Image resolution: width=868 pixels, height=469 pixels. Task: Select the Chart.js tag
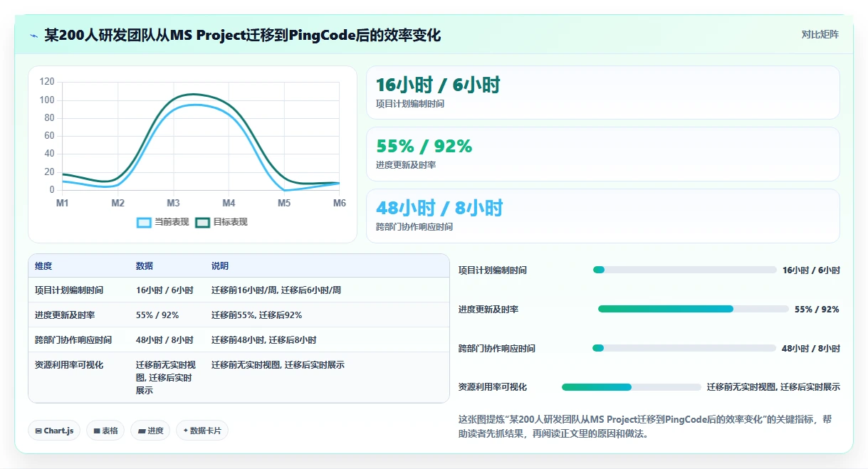(54, 431)
